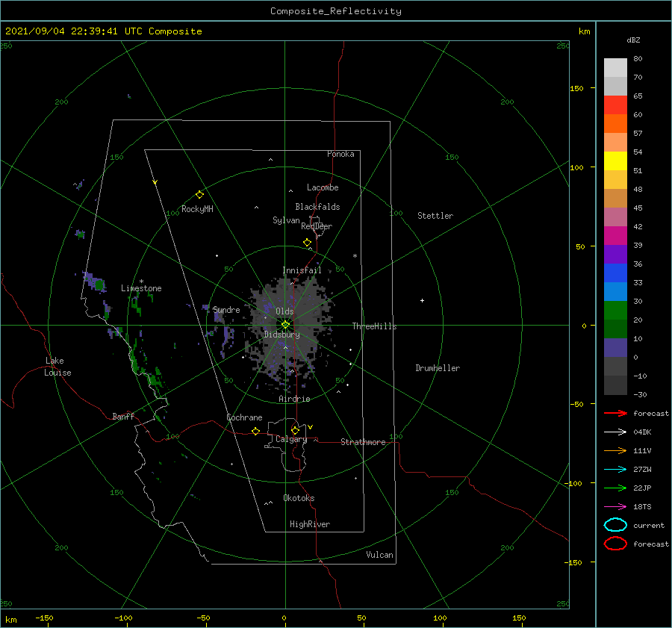Click the Calgary city label
Screen dimensions: 672x628
(x=291, y=439)
